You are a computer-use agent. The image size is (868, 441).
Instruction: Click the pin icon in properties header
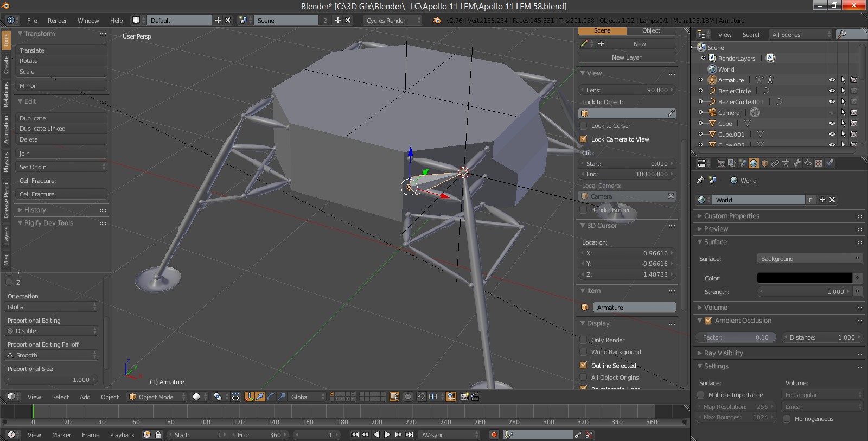[700, 180]
